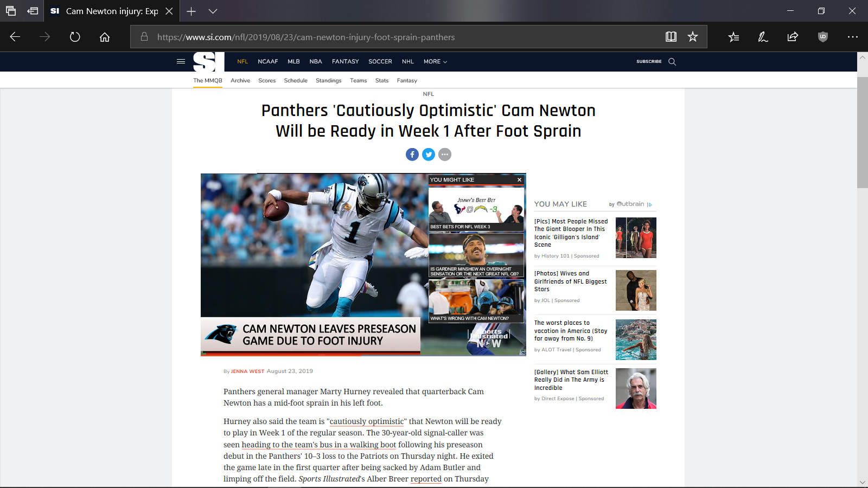
Task: Click the page vertical scrollbar thumb
Action: tap(862, 132)
